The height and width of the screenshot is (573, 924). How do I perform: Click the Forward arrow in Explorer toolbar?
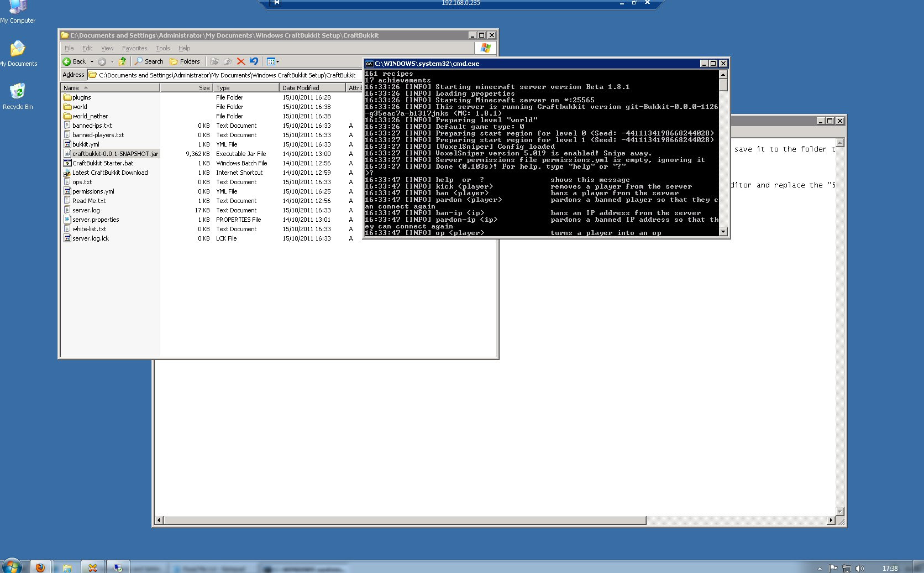coord(102,61)
